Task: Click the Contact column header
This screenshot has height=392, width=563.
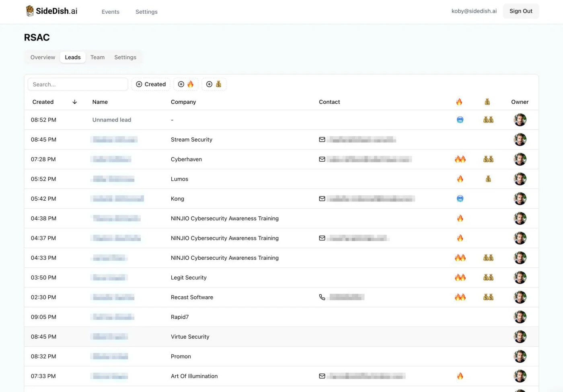Action: click(329, 102)
